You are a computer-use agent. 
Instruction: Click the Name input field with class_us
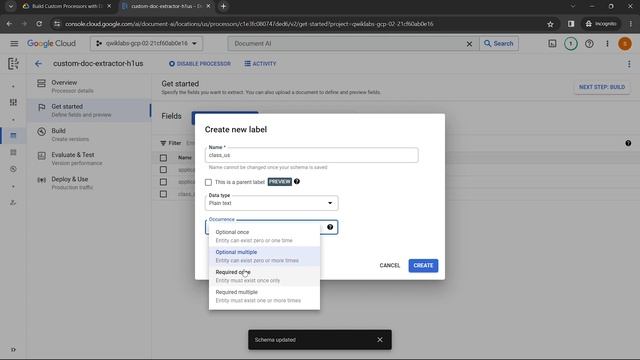pos(311,155)
